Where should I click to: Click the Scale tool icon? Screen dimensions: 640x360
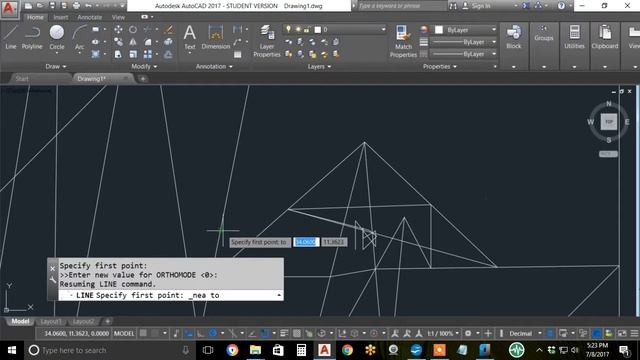coord(133,54)
